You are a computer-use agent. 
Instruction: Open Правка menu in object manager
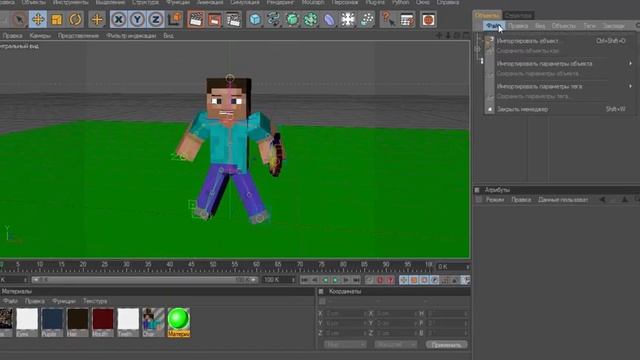(518, 26)
